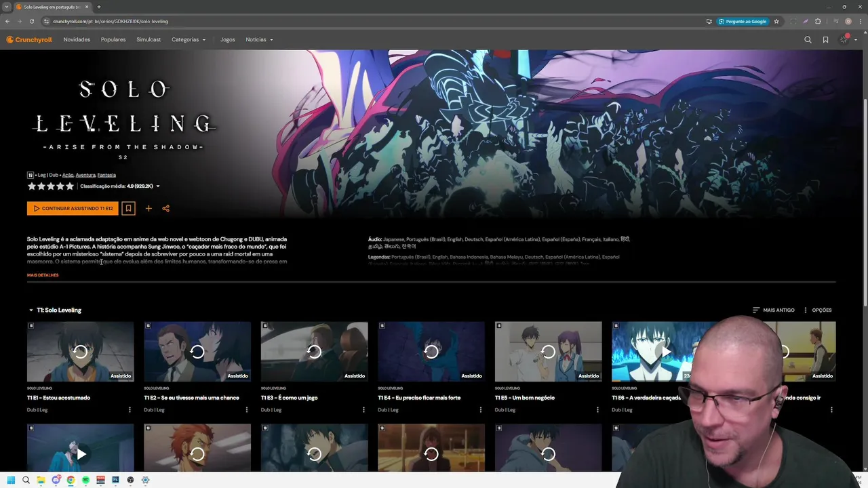Open Photoshop from the taskbar
This screenshot has width=868, height=488.
click(115, 480)
